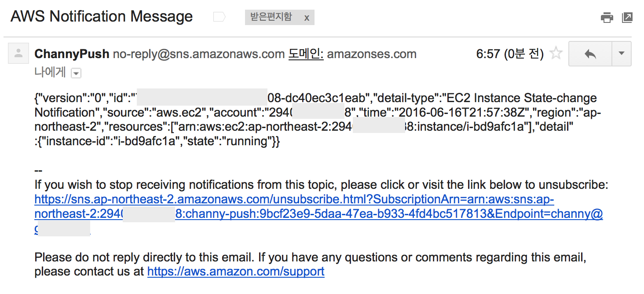Remove 받은편지함 label with x
The image size is (644, 294).
307,18
